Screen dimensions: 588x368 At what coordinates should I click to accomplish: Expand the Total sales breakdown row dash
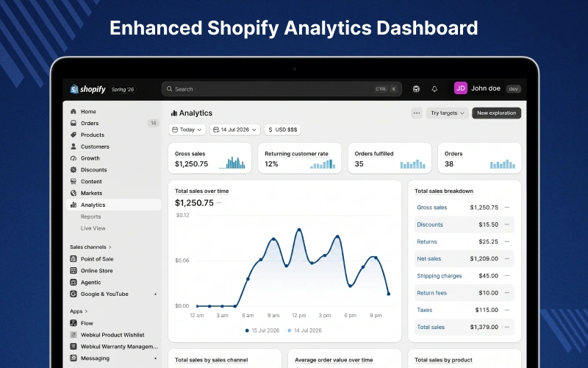point(507,327)
